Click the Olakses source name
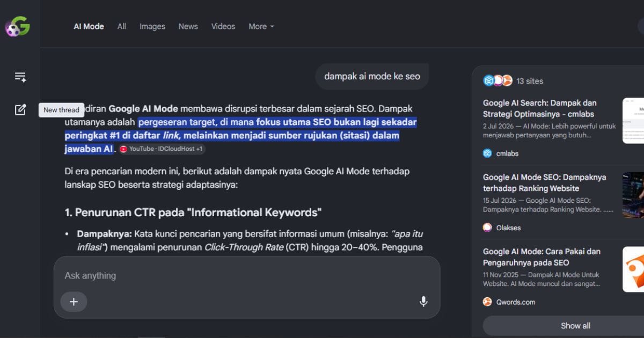The height and width of the screenshot is (338, 644). [508, 227]
